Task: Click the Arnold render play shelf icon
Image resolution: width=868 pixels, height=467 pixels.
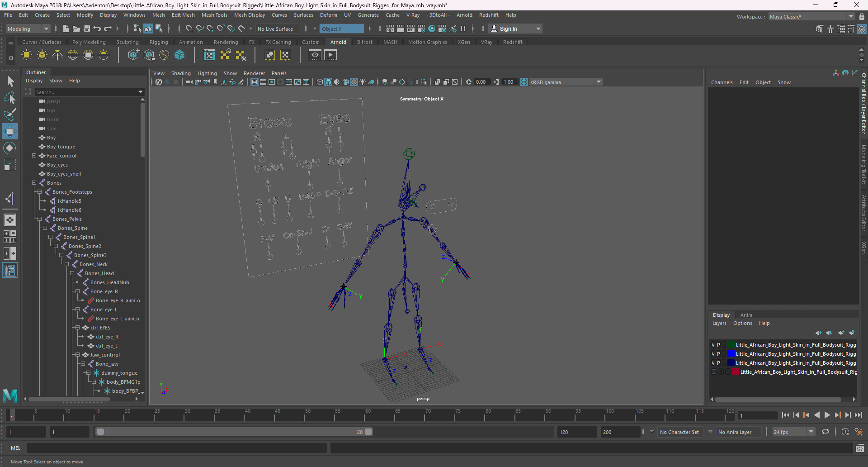Action: click(330, 55)
